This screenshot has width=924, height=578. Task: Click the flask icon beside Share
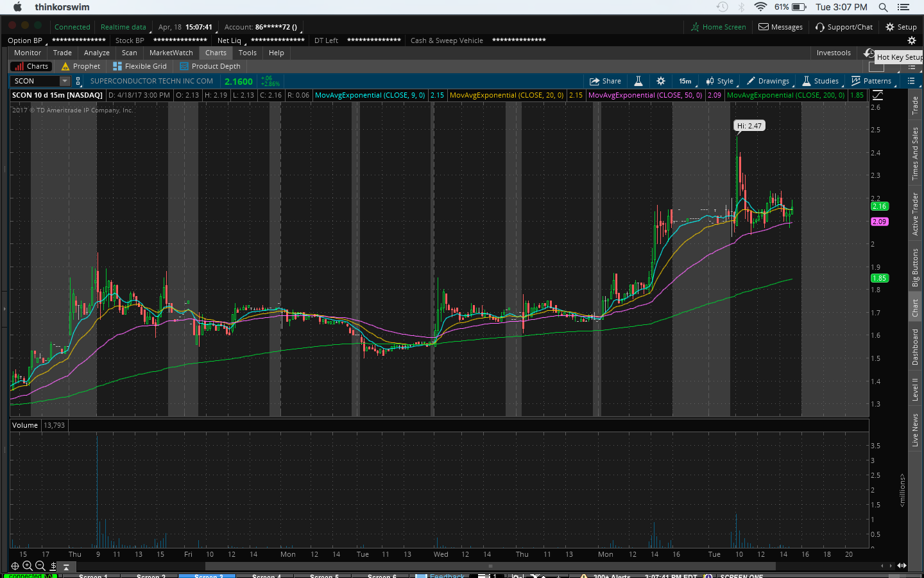(638, 81)
